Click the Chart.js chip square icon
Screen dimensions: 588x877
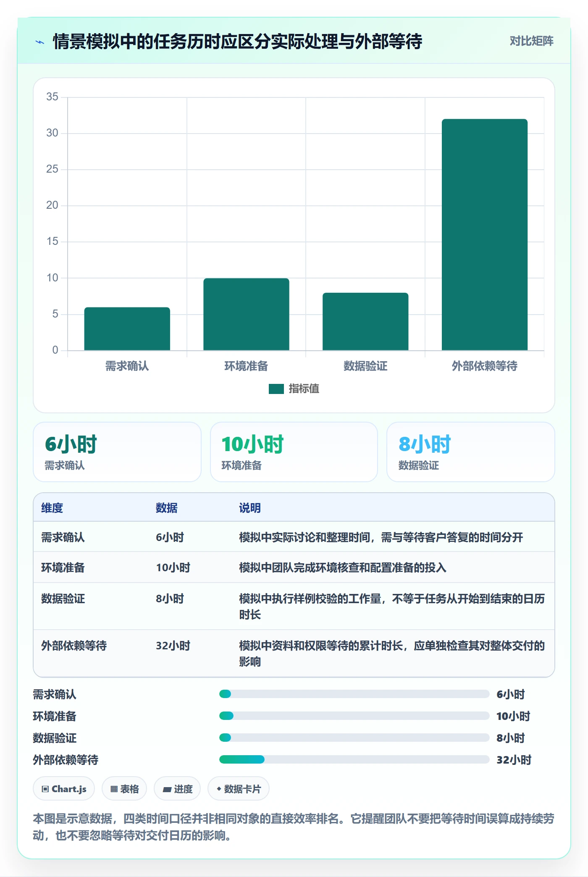pyautogui.click(x=45, y=789)
